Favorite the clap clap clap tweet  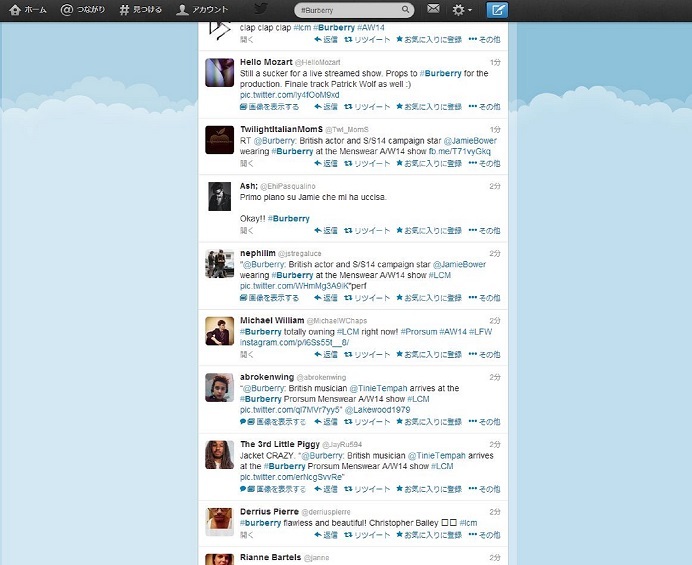pos(429,39)
